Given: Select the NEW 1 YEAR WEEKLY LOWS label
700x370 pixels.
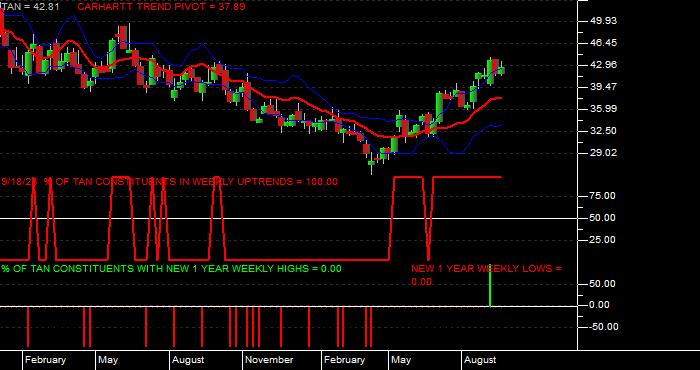Looking at the screenshot, I should 486,275.
